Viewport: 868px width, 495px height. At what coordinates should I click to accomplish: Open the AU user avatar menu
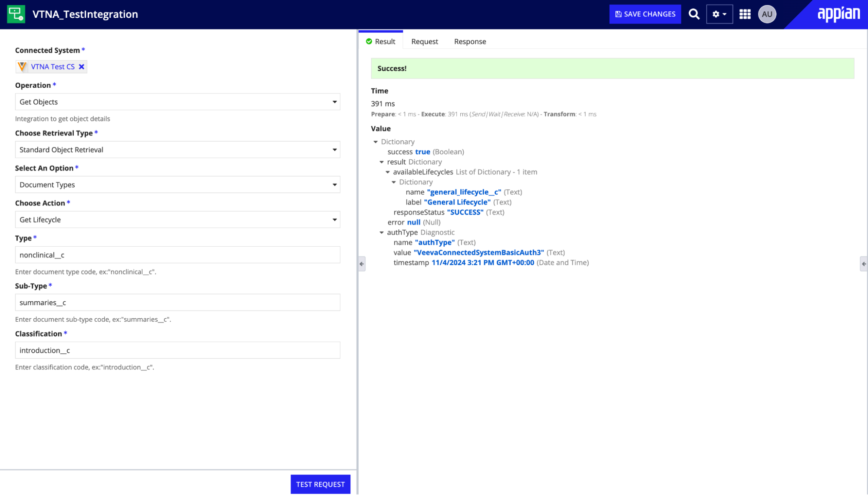coord(767,14)
